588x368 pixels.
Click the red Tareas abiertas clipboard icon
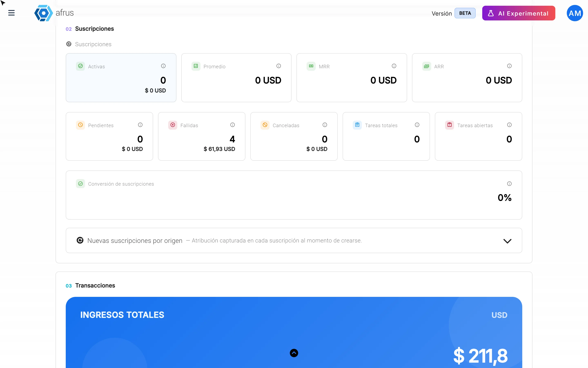[x=450, y=125]
